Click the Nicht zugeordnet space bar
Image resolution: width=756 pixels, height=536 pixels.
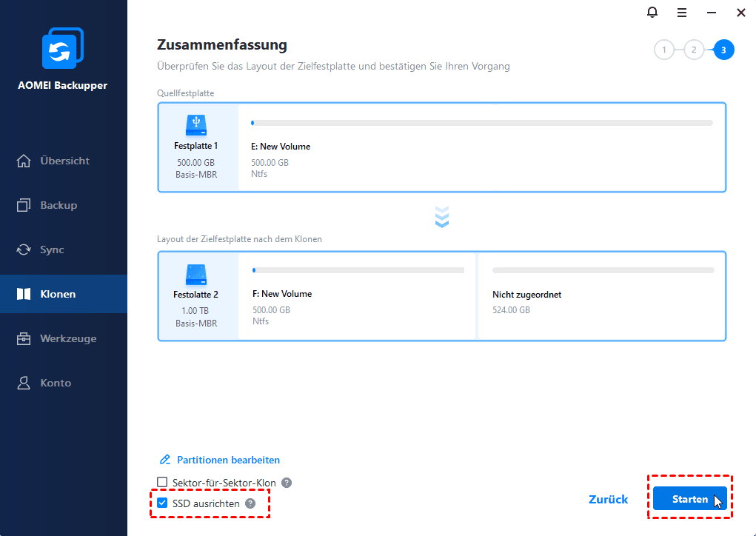coord(603,270)
